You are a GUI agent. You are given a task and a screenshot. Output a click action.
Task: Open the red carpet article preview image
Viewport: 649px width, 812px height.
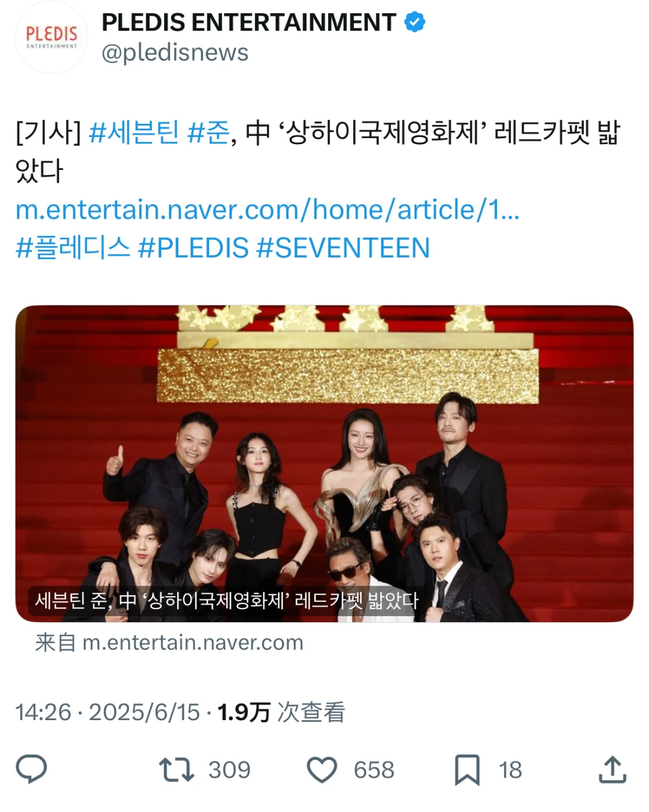[324, 464]
